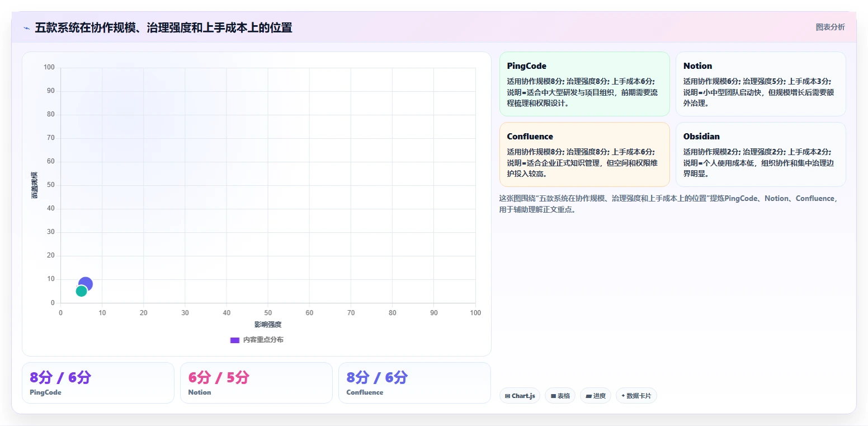Click the Notion 6分 / 5分 stat card
The width and height of the screenshot is (868, 426).
(x=256, y=383)
